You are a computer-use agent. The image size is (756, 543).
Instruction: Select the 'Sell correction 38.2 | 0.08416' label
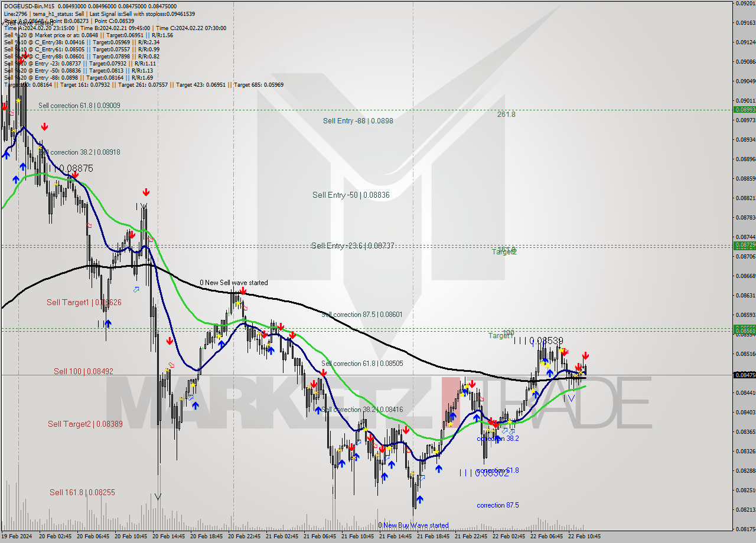[x=362, y=410]
